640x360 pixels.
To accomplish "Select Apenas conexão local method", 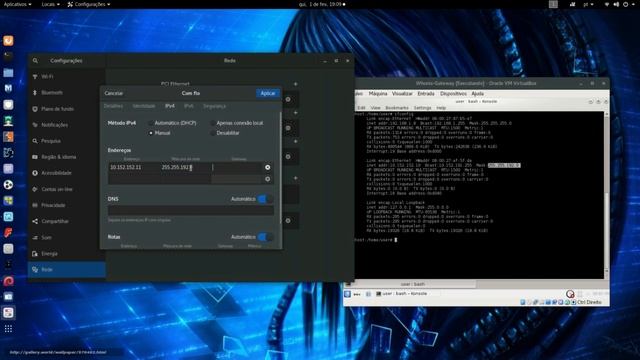I will 237,123.
